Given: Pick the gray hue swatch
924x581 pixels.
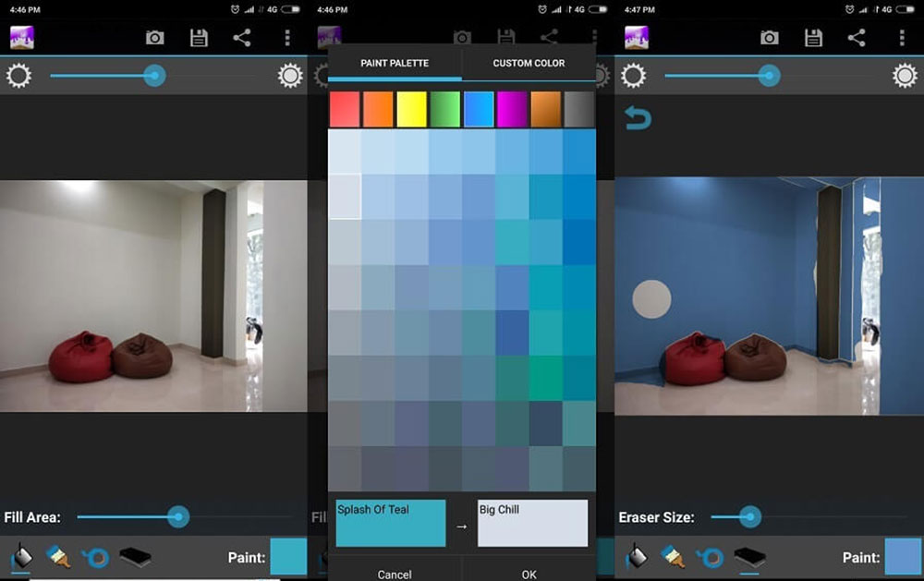Looking at the screenshot, I should pos(579,109).
